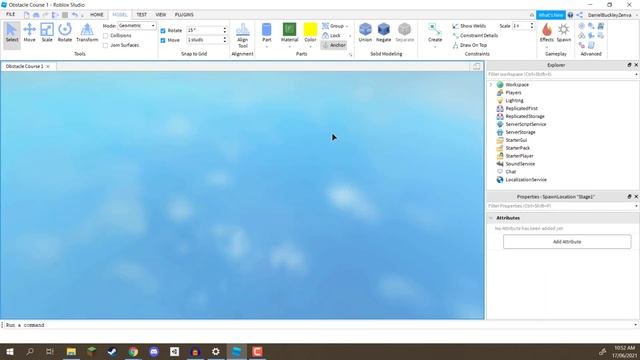This screenshot has height=360, width=640.
Task: Select StarterPlayer in Explorer
Action: [519, 156]
